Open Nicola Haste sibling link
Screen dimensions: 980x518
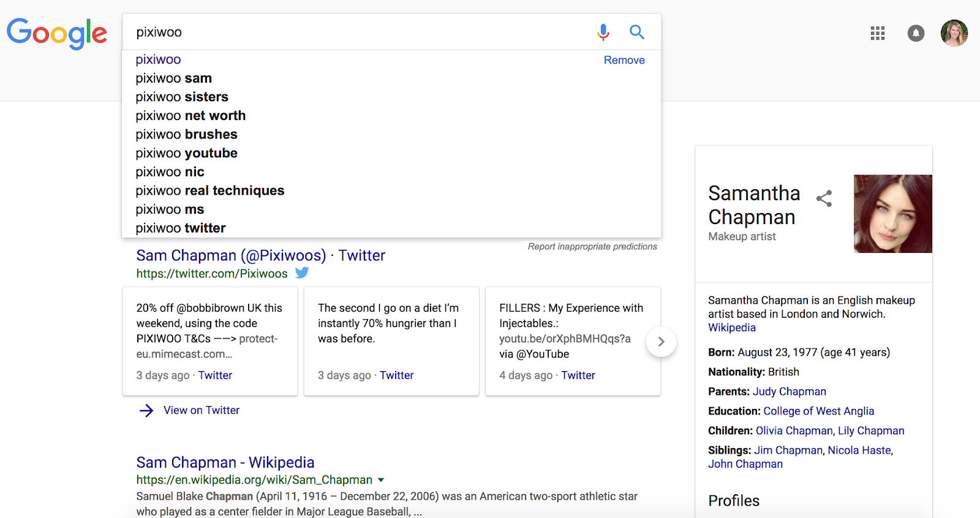(860, 450)
